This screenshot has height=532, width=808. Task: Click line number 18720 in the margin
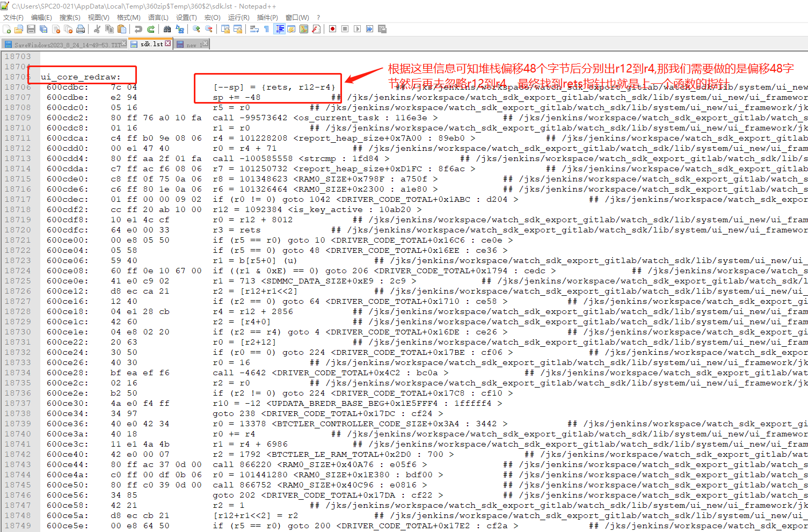point(18,230)
